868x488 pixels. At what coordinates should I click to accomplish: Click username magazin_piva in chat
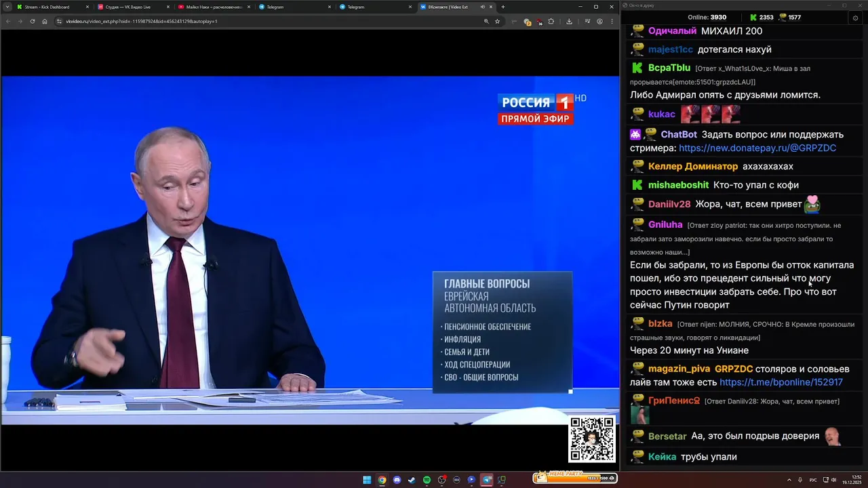coord(679,369)
